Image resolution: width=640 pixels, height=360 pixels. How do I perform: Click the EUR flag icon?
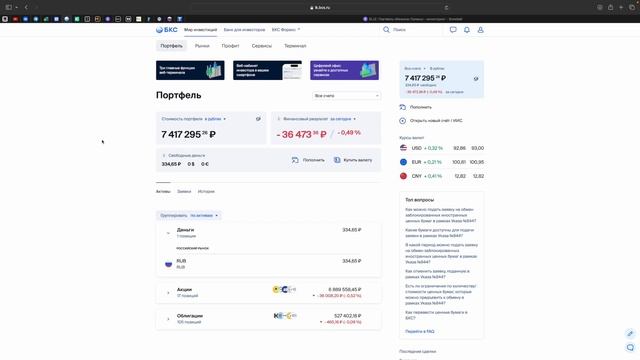(403, 162)
